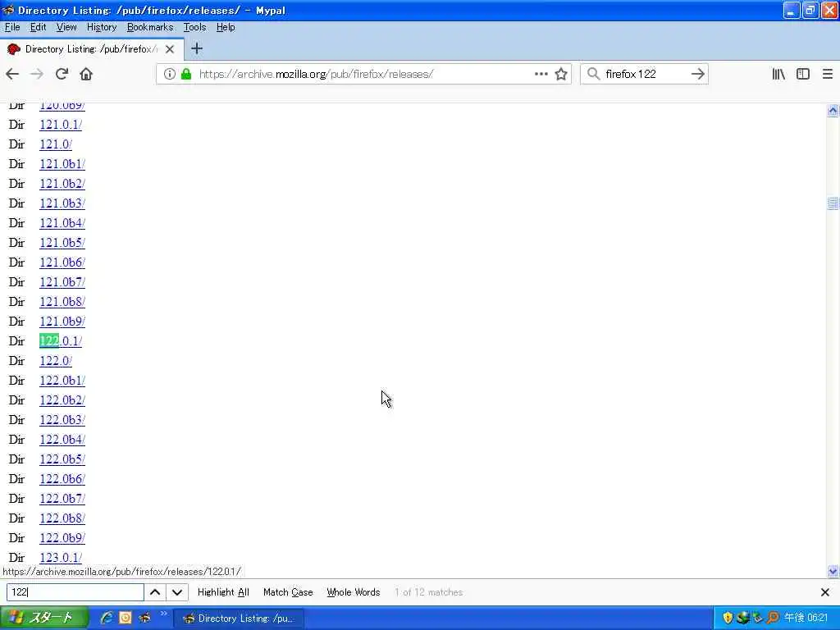Toggle Match Case option
The image size is (840, 630).
[x=288, y=592]
